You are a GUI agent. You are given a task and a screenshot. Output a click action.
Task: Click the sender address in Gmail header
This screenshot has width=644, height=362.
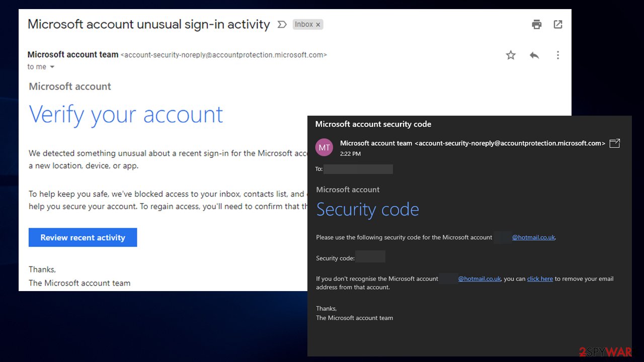tap(224, 55)
